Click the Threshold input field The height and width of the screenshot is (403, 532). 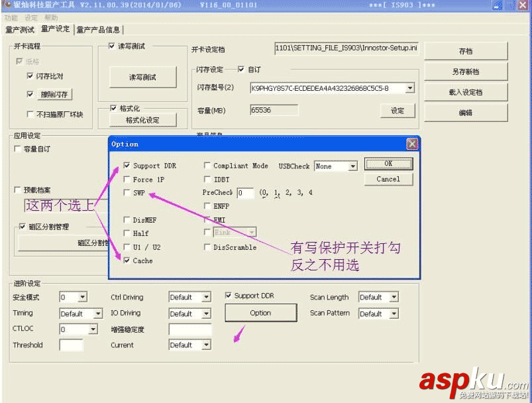point(71,345)
